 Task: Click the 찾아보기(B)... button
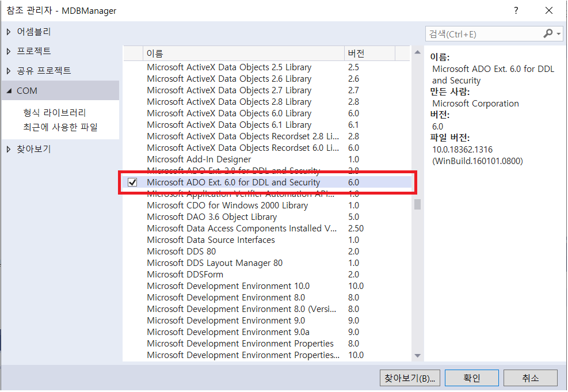(x=410, y=378)
